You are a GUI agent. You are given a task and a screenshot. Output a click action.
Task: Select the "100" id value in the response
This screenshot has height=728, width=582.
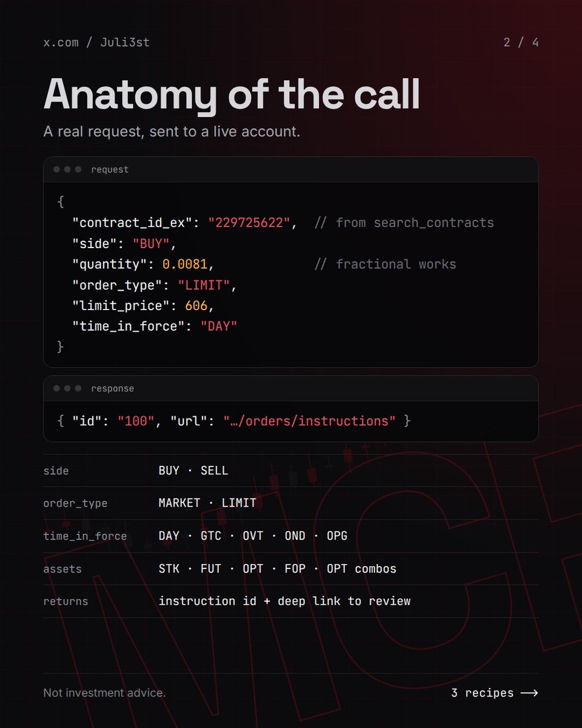(136, 420)
